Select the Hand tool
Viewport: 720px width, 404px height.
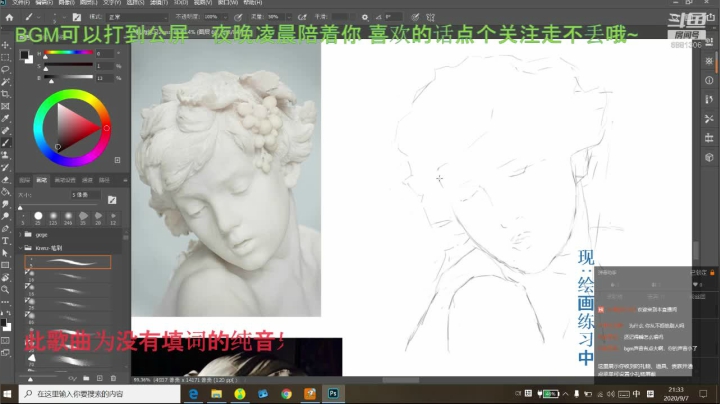click(6, 277)
